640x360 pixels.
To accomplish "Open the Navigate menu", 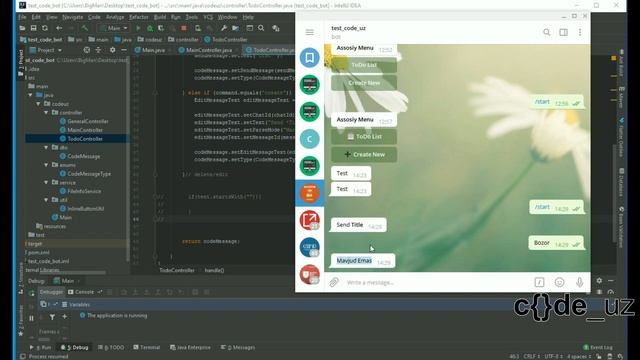I will coord(72,17).
